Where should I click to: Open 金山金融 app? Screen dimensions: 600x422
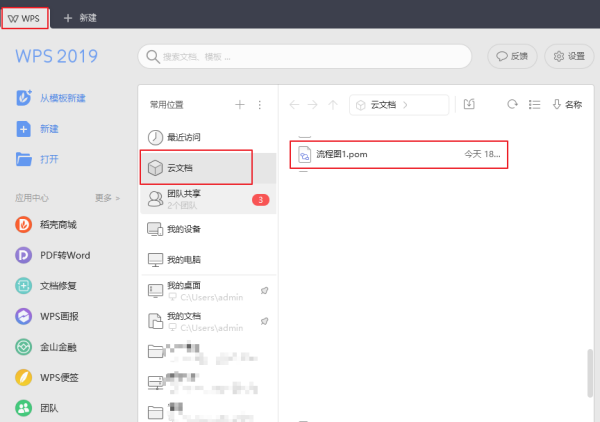(46, 347)
